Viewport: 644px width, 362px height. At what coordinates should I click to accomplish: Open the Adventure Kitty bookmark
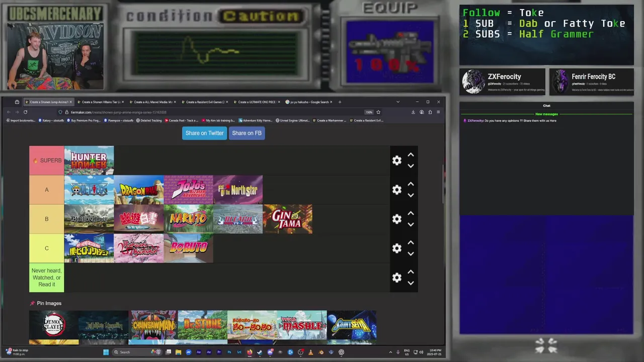coord(256,121)
